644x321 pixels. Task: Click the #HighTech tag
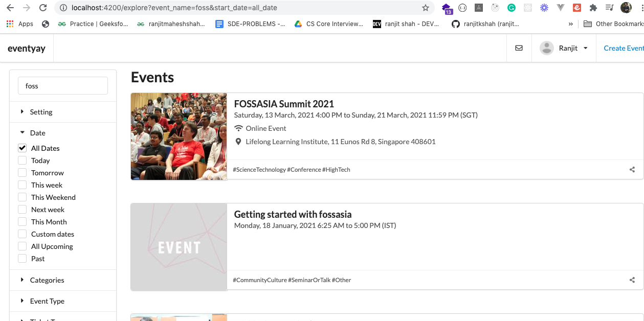click(x=337, y=170)
